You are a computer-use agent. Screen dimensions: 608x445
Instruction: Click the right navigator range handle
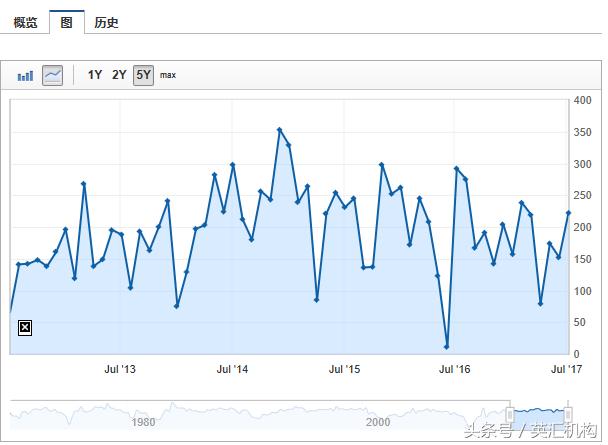coord(568,413)
